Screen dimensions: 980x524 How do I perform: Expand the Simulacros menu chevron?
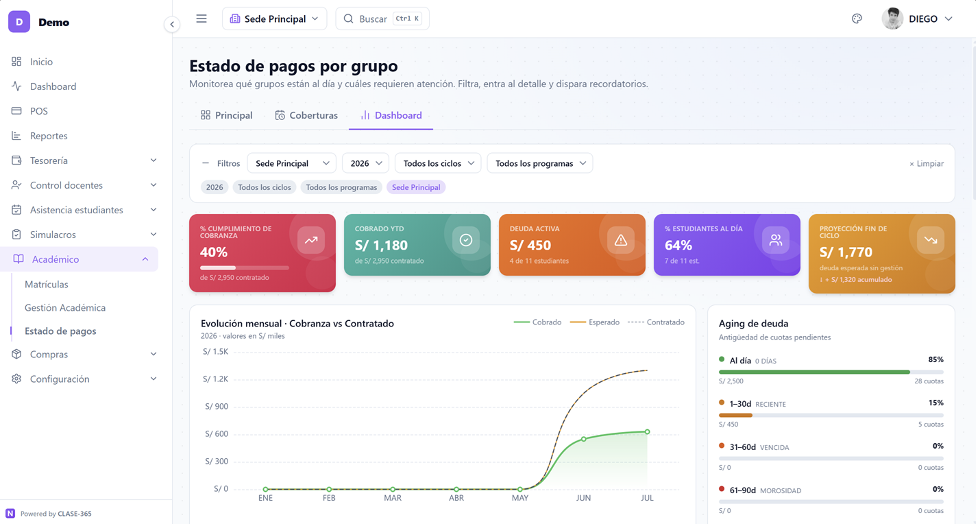(154, 235)
